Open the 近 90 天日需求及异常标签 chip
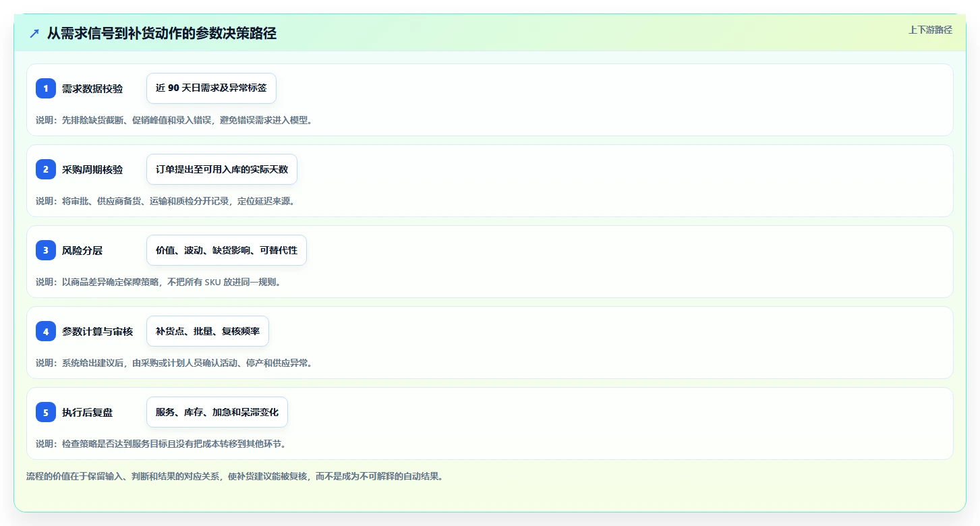Screen dimensions: 980x526 point(211,88)
